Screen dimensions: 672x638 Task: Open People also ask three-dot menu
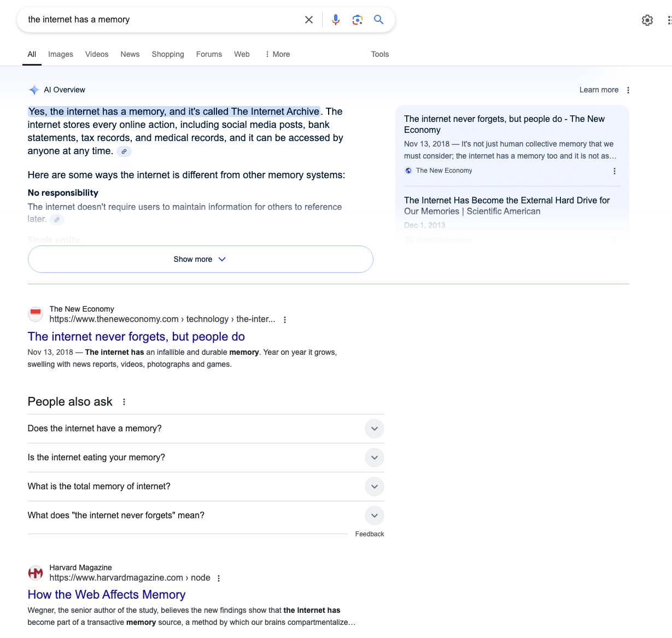click(124, 402)
